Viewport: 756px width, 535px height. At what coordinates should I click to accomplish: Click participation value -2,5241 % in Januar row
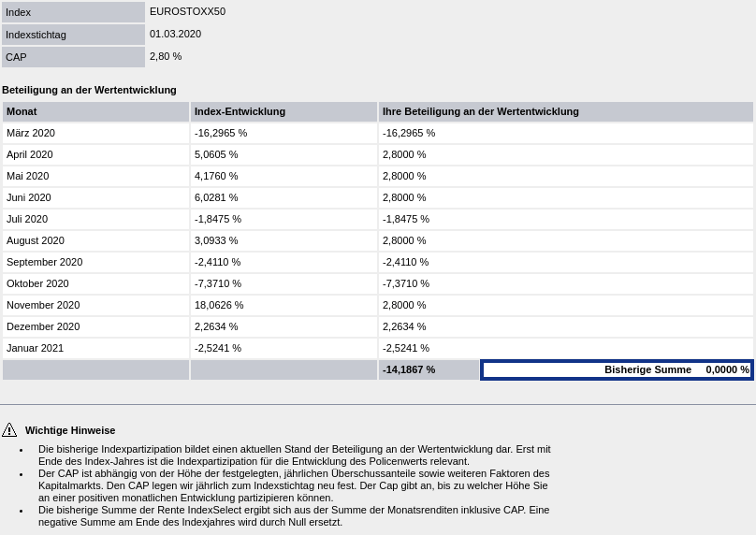tap(406, 348)
